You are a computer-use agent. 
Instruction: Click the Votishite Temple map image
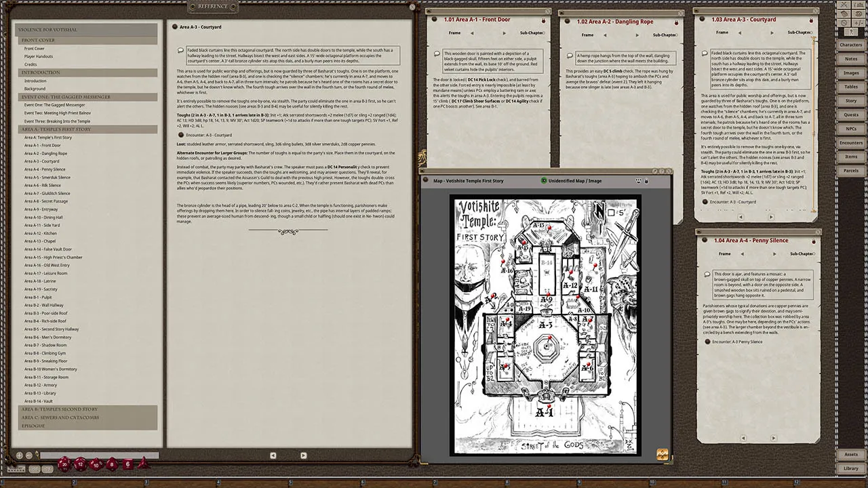(x=546, y=325)
